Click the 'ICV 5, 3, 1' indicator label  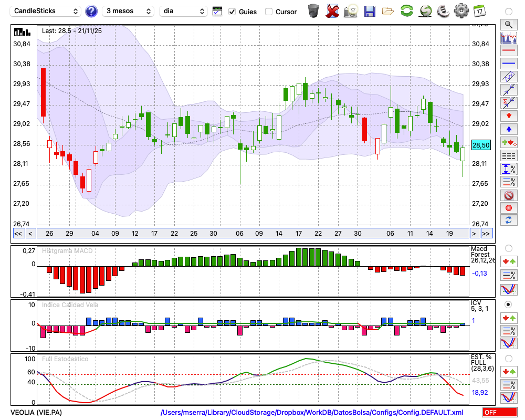point(479,306)
